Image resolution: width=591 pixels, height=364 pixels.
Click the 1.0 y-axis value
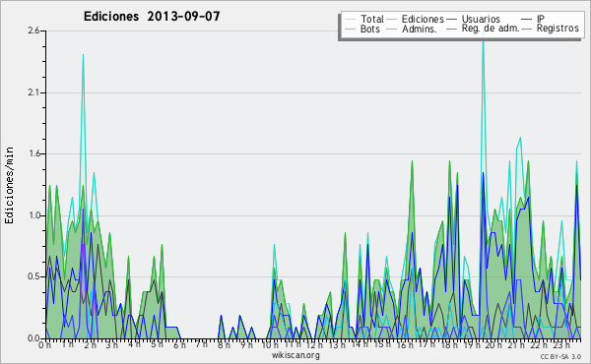[33, 215]
